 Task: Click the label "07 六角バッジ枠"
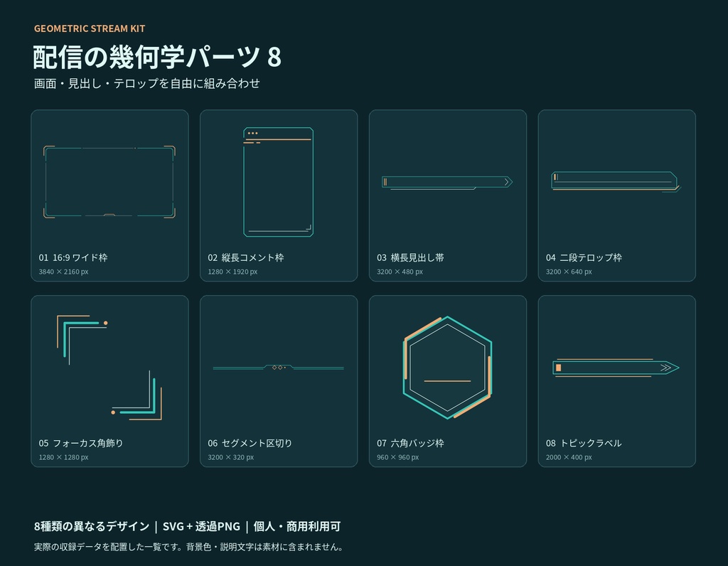click(410, 444)
